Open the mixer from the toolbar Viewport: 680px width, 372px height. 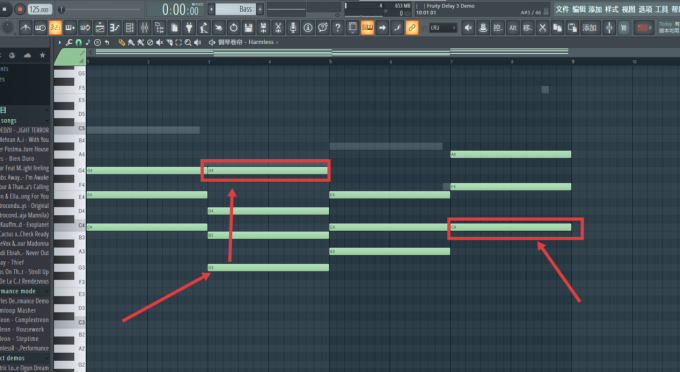(x=144, y=28)
